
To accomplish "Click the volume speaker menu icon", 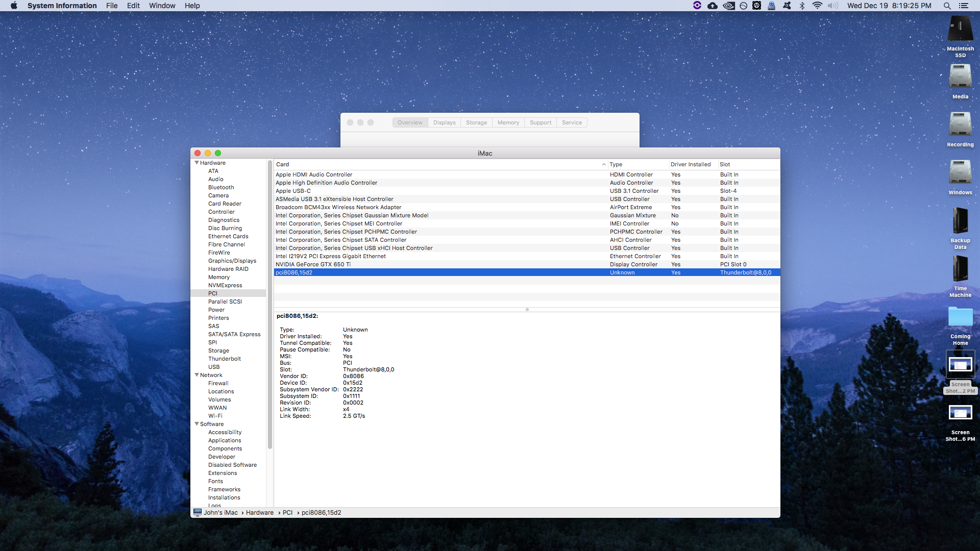I will coord(833,6).
